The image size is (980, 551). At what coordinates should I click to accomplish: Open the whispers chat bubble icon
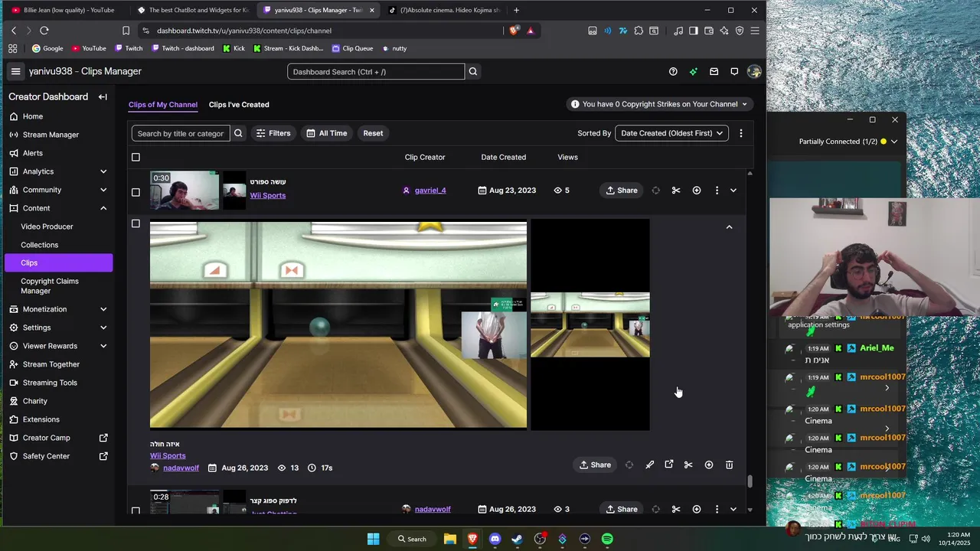[734, 71]
